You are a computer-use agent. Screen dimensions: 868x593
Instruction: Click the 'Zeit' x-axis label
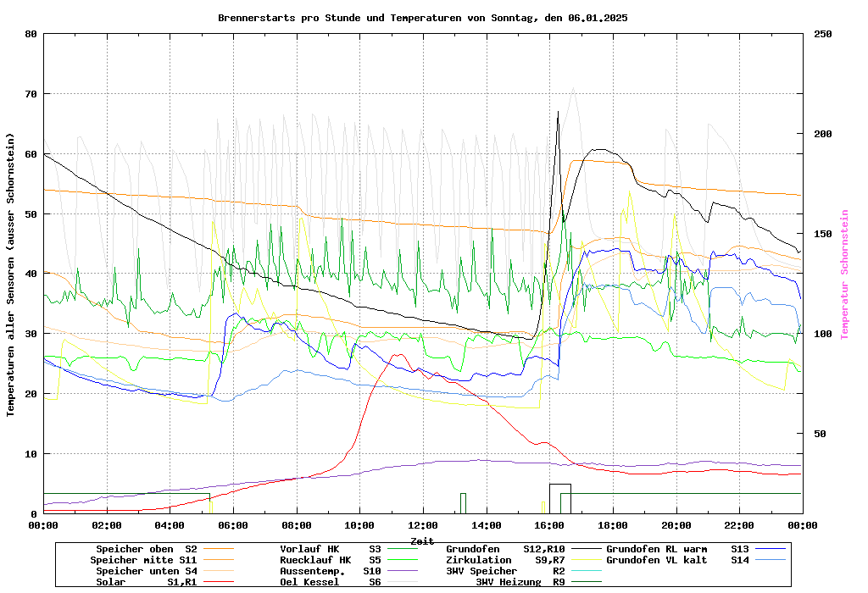422,540
